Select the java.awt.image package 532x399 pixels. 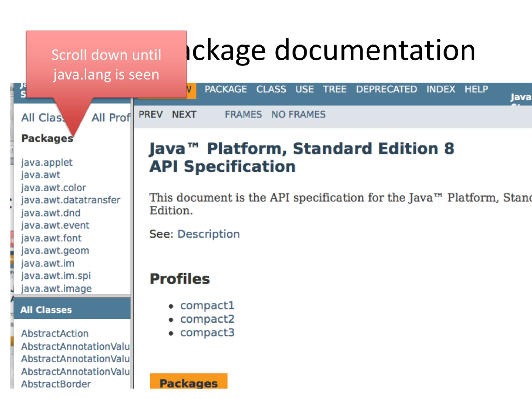pyautogui.click(x=57, y=289)
